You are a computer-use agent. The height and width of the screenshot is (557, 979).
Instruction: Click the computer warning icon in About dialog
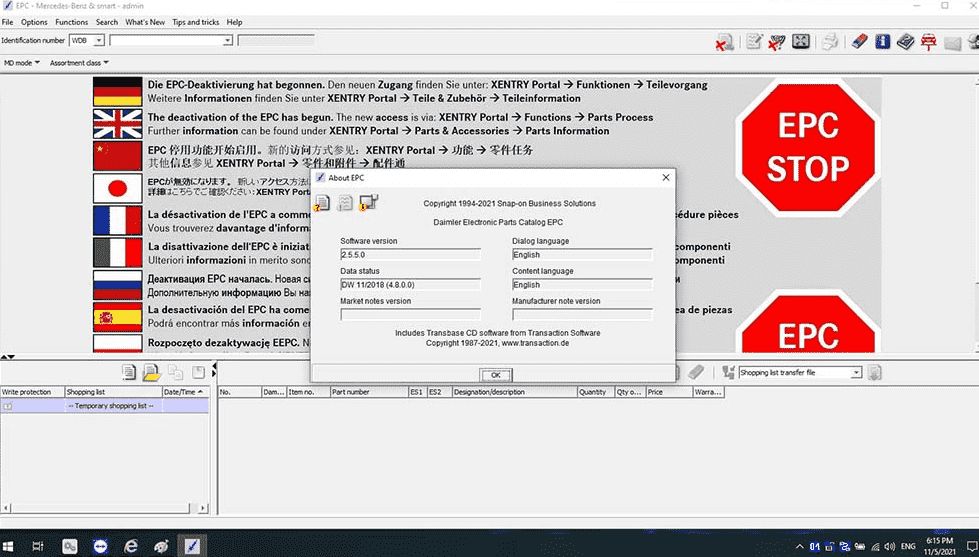tap(368, 202)
